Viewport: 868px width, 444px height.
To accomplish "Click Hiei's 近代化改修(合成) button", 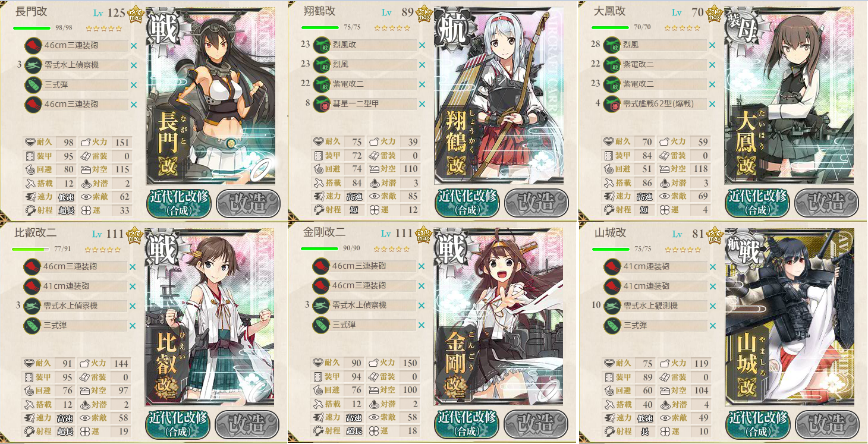I will pos(177,424).
